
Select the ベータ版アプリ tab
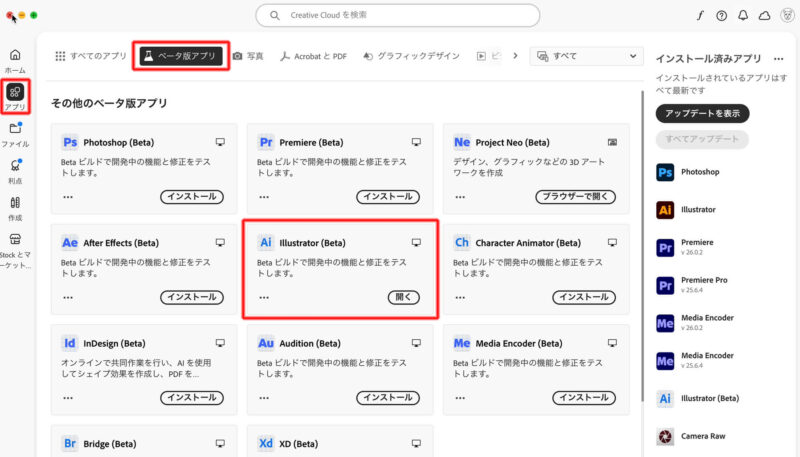181,56
